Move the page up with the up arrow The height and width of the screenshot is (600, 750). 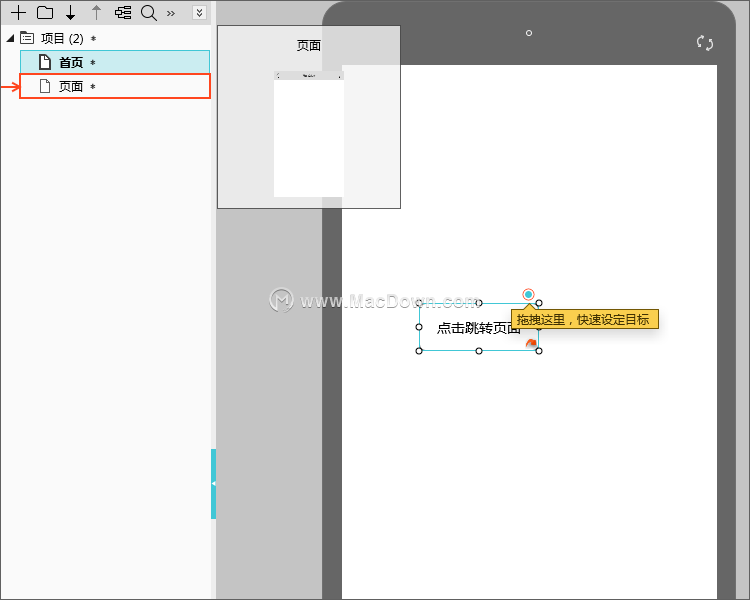point(97,13)
